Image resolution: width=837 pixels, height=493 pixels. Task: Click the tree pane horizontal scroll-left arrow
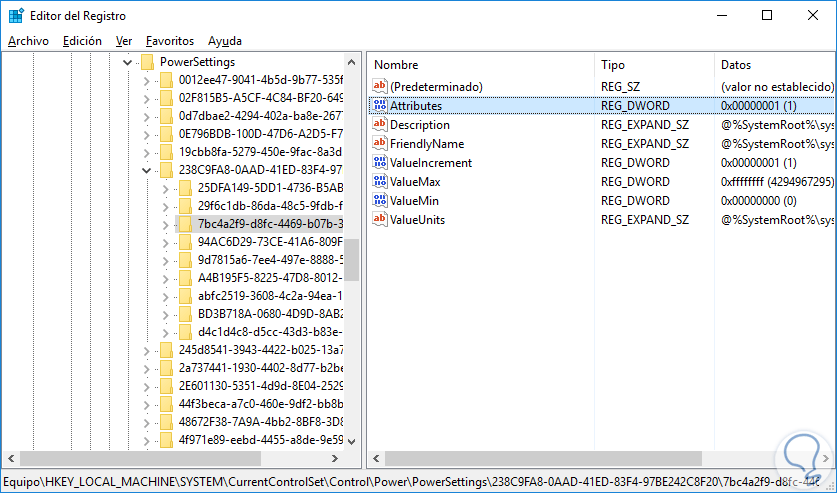tap(11, 458)
